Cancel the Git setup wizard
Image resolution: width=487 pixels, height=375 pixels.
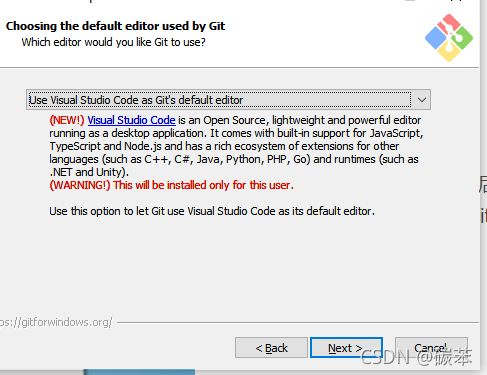[431, 348]
